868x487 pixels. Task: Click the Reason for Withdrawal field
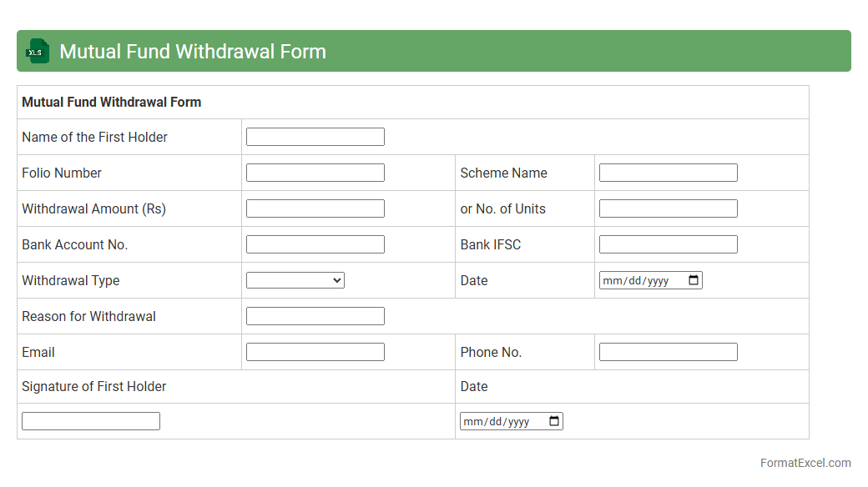[x=315, y=316]
